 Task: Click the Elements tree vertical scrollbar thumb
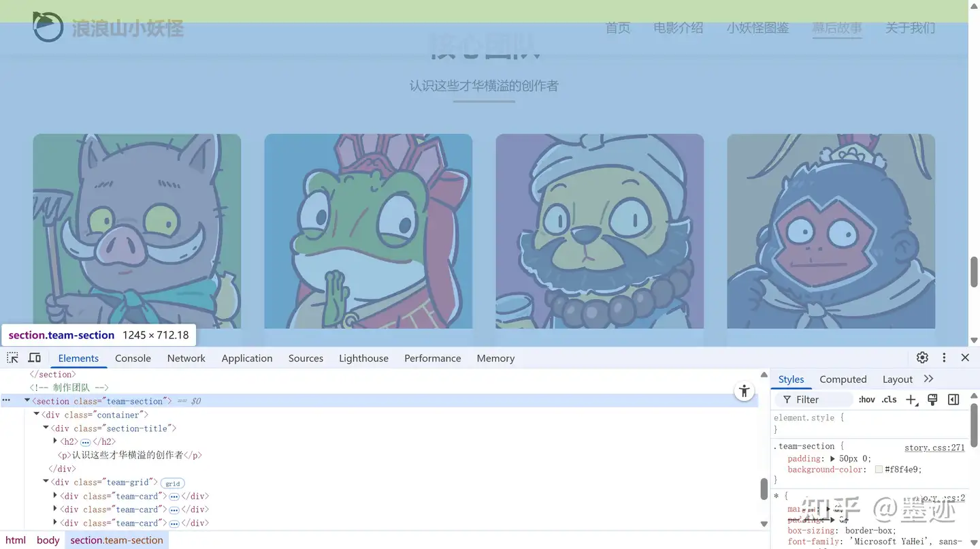point(764,489)
